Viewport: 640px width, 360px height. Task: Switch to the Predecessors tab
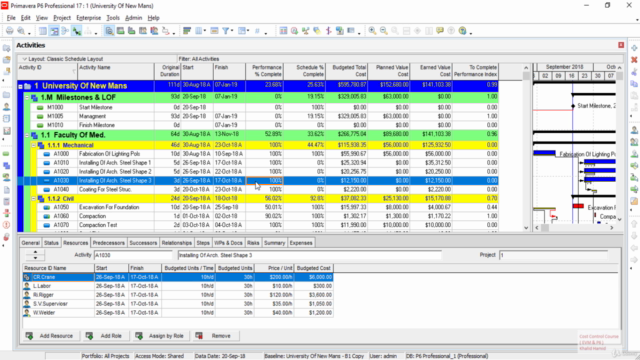(109, 243)
